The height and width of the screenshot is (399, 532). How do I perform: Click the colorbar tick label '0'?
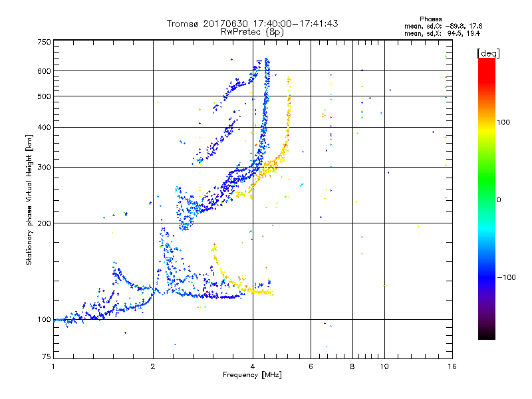[499, 200]
